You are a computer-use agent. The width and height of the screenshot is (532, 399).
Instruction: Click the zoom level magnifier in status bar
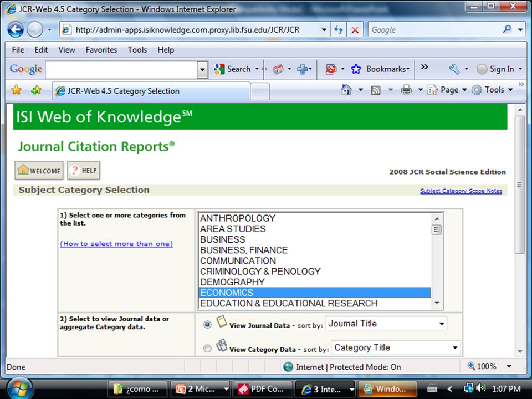471,366
